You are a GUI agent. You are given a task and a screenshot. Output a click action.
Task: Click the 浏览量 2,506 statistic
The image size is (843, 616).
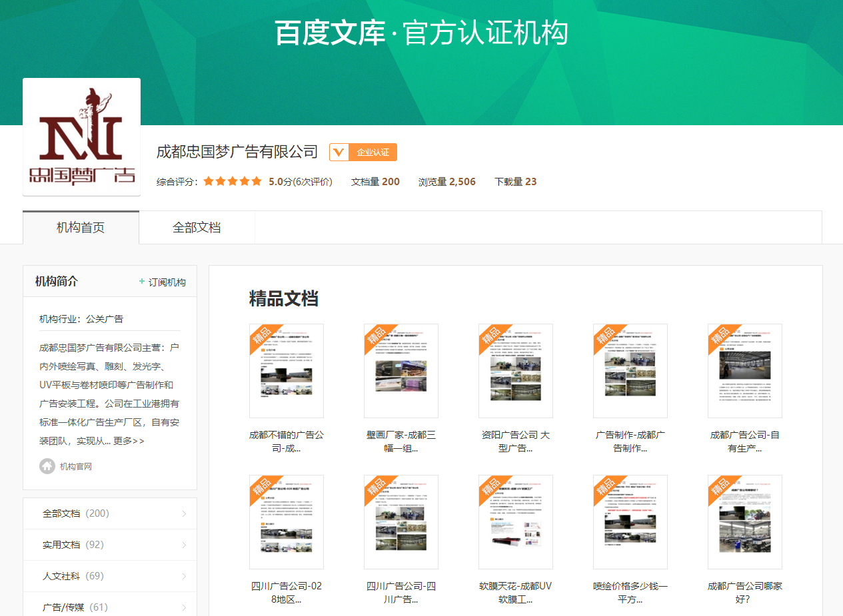(447, 182)
